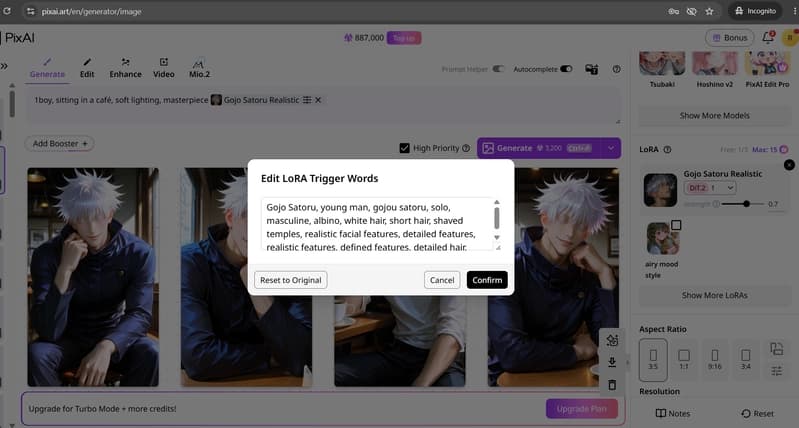Viewport: 799px width, 428px height.
Task: Select the 9:16 aspect ratio
Action: (714, 360)
